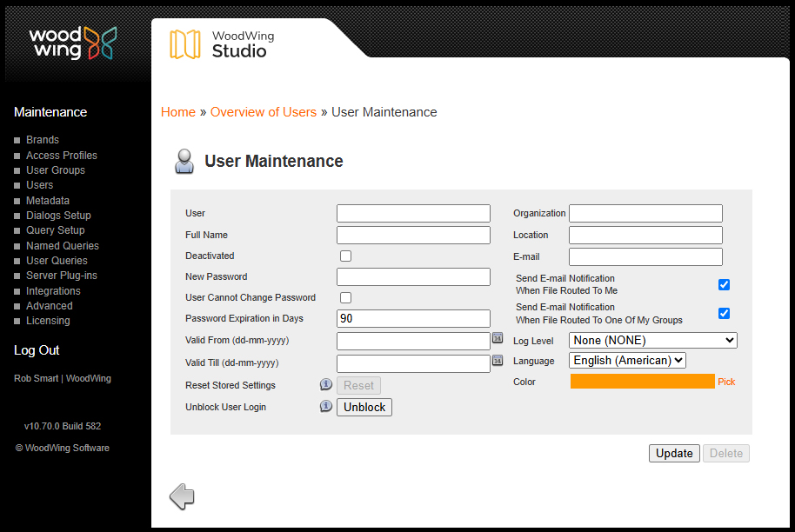Click the Unblock button

364,407
